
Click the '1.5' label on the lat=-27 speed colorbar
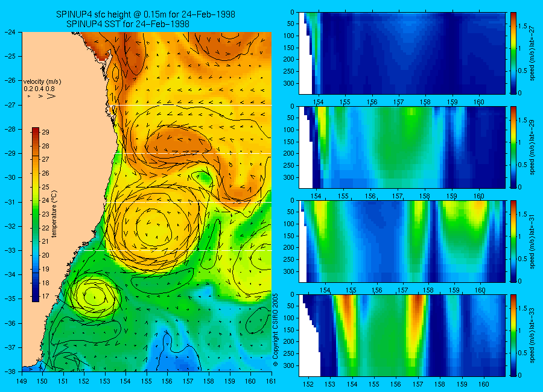pyautogui.click(x=523, y=27)
